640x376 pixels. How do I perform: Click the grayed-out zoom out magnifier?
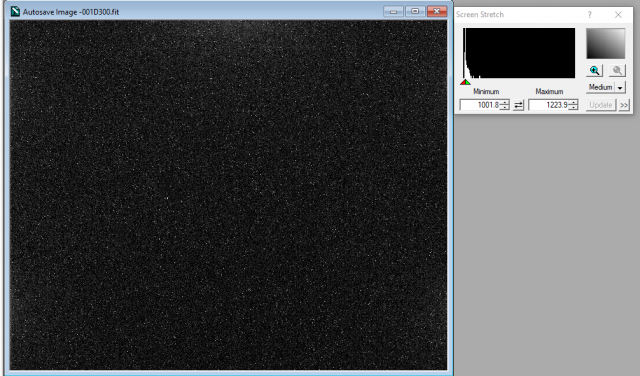(617, 71)
